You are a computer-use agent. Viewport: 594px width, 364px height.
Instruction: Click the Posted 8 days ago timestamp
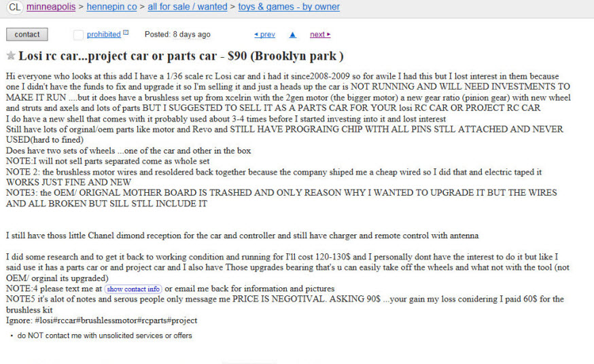pyautogui.click(x=177, y=35)
